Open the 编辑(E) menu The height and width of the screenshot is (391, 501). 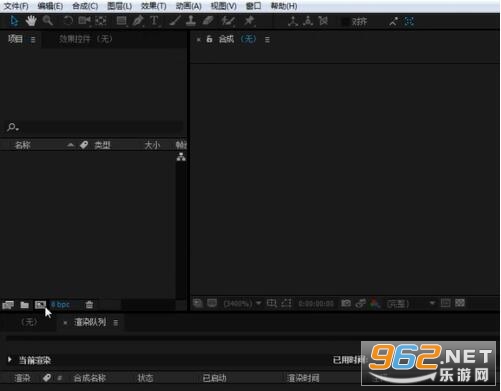(50, 6)
